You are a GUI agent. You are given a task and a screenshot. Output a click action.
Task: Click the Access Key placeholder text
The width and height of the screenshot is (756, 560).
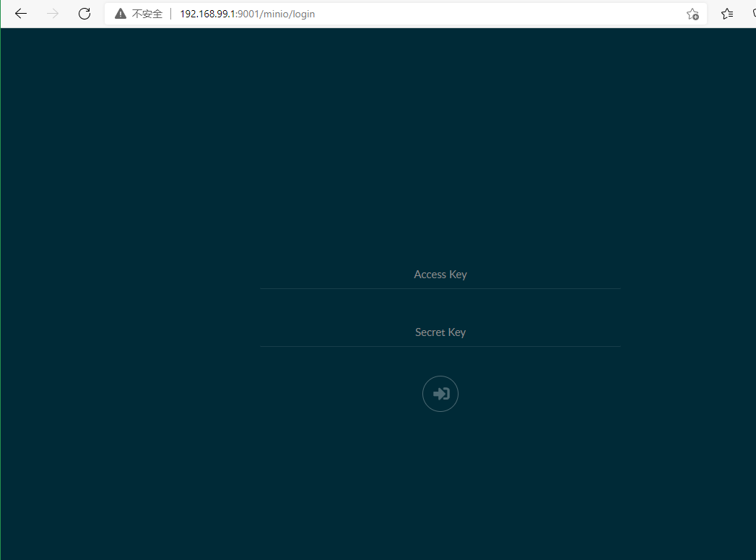point(440,275)
